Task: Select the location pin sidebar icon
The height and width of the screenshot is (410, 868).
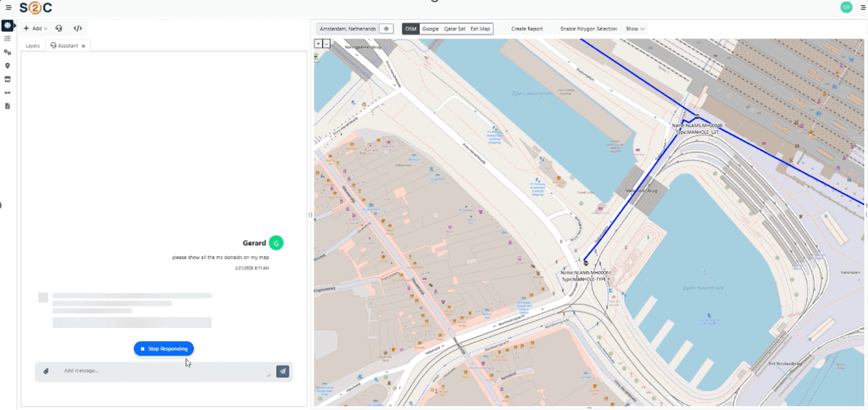Action: click(7, 66)
